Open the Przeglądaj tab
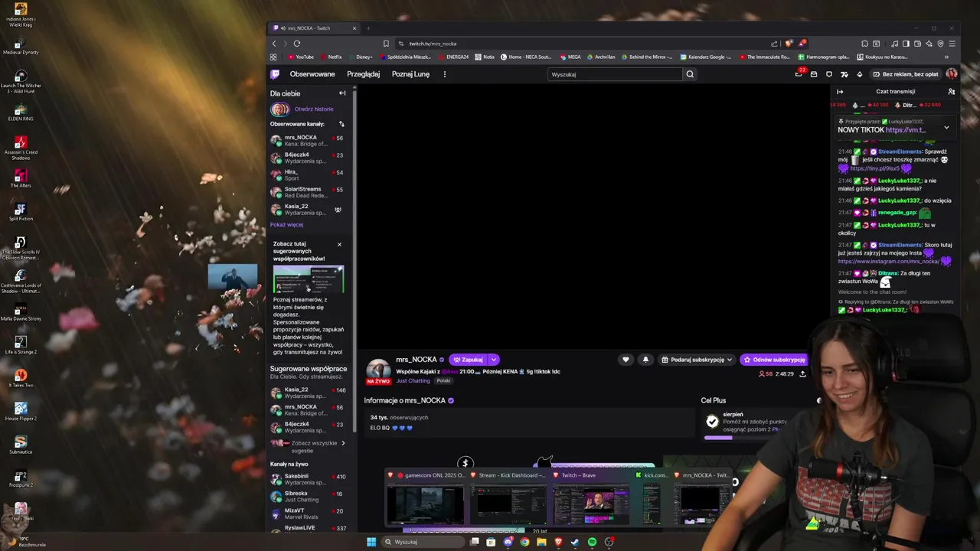Screen dimensions: 980x551 click(363, 74)
